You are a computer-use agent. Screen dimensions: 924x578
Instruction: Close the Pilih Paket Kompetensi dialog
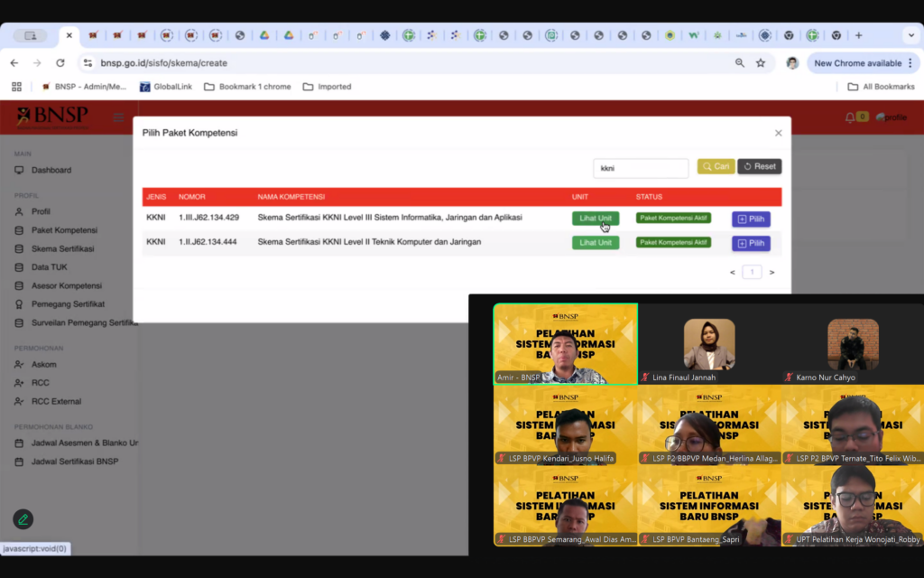point(779,133)
